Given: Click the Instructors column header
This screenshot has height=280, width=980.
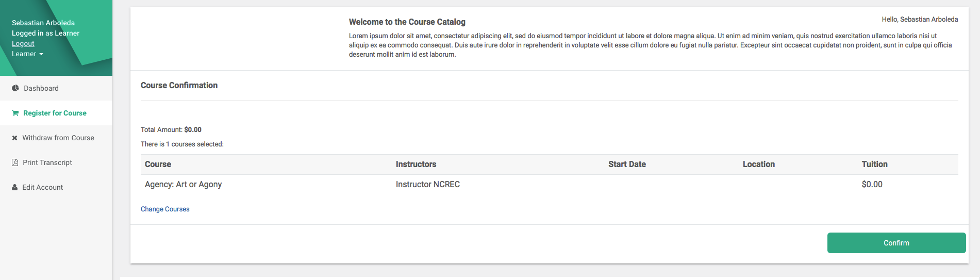Looking at the screenshot, I should click(x=416, y=164).
